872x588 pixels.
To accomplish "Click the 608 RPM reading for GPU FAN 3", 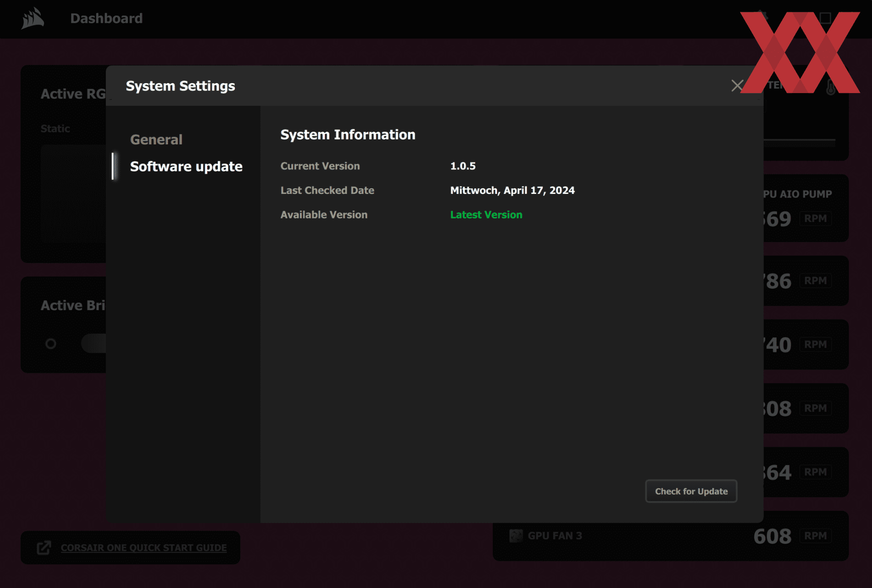I will coord(772,536).
